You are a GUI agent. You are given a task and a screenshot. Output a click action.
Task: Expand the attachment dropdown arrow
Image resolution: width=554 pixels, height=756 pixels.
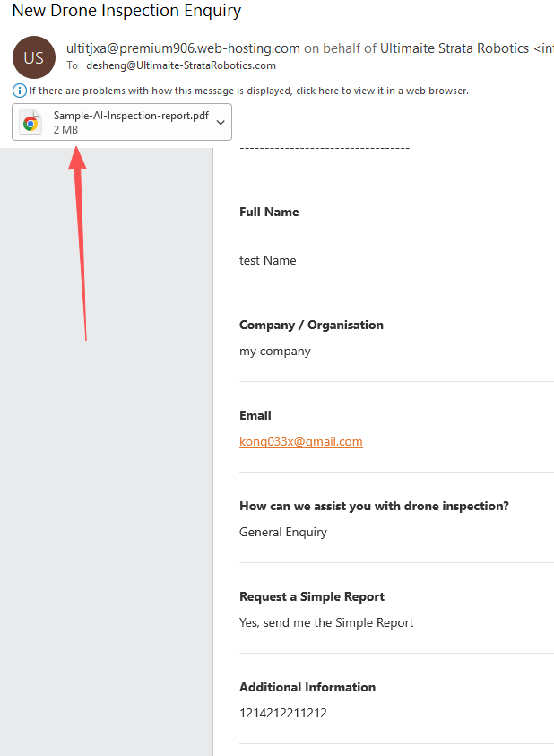click(x=220, y=123)
